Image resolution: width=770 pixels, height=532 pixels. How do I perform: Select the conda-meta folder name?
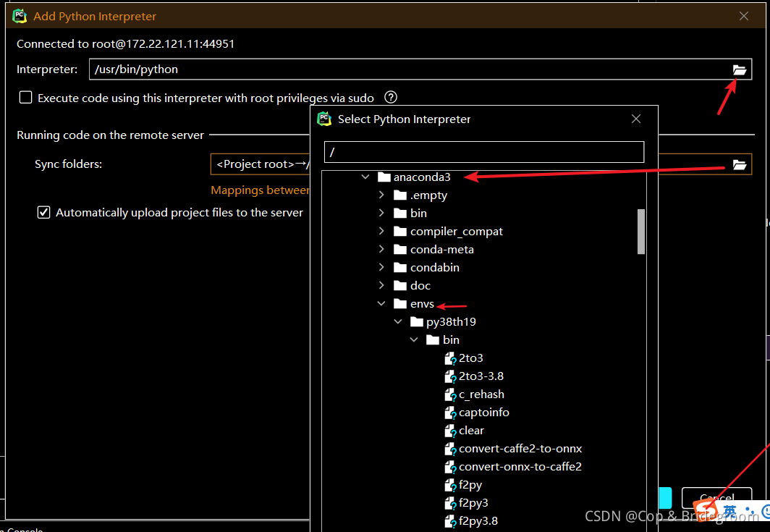(442, 250)
